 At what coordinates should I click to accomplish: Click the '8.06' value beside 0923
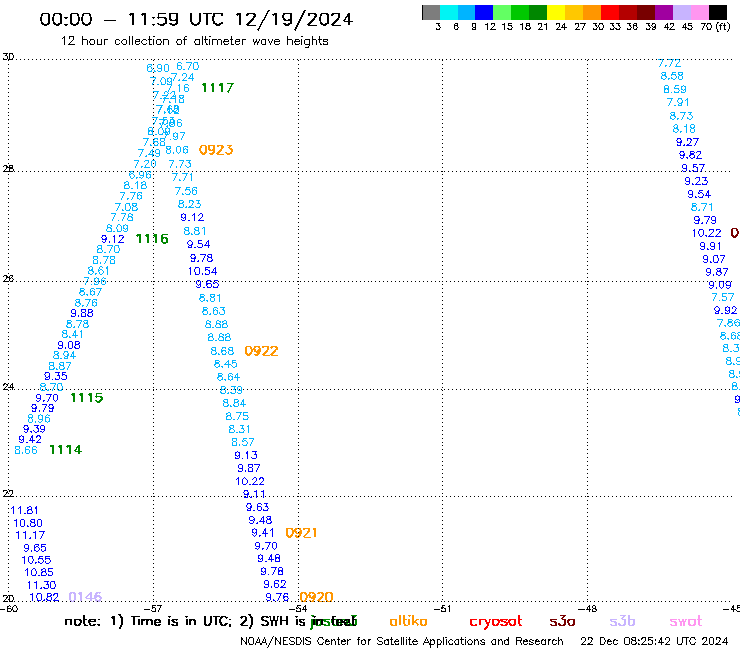177,151
